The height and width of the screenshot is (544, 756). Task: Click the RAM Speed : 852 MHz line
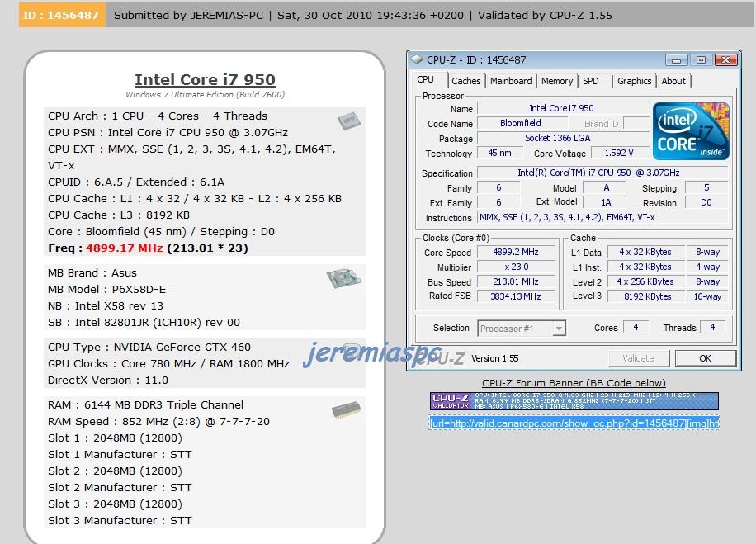pos(158,422)
